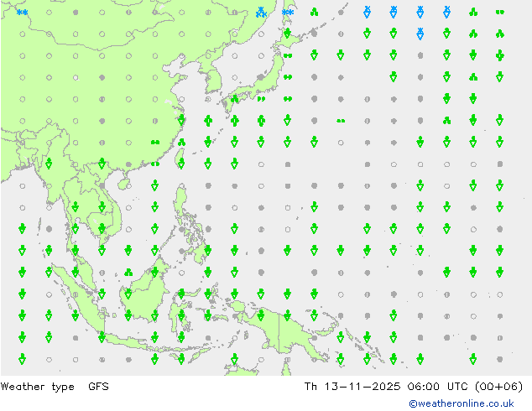Click the '06:00 UTC' time text

coord(438,386)
